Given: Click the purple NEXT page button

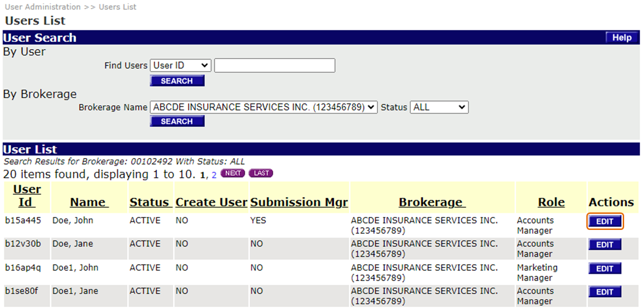Looking at the screenshot, I should coord(233,173).
